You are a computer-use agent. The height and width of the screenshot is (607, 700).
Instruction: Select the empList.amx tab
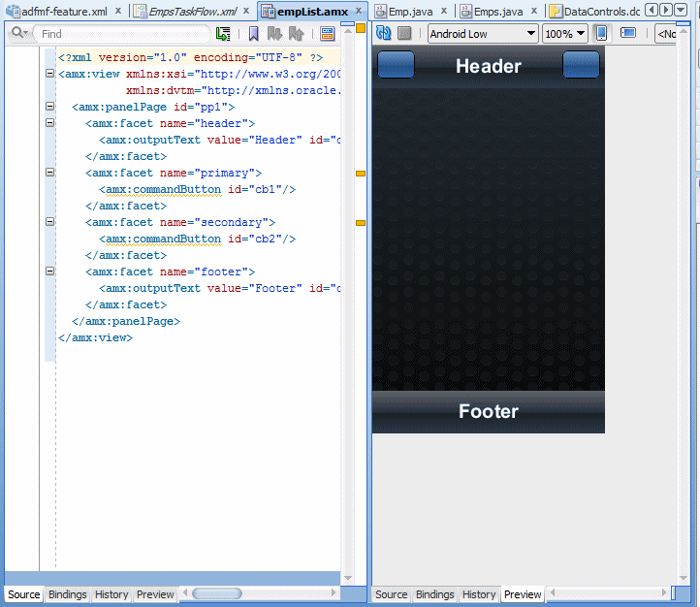312,12
